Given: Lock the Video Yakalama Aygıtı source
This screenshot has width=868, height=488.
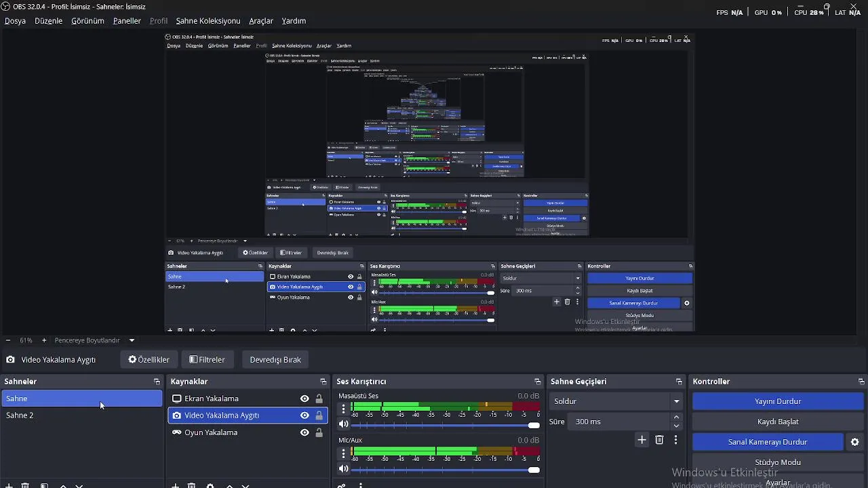Looking at the screenshot, I should click(x=319, y=415).
